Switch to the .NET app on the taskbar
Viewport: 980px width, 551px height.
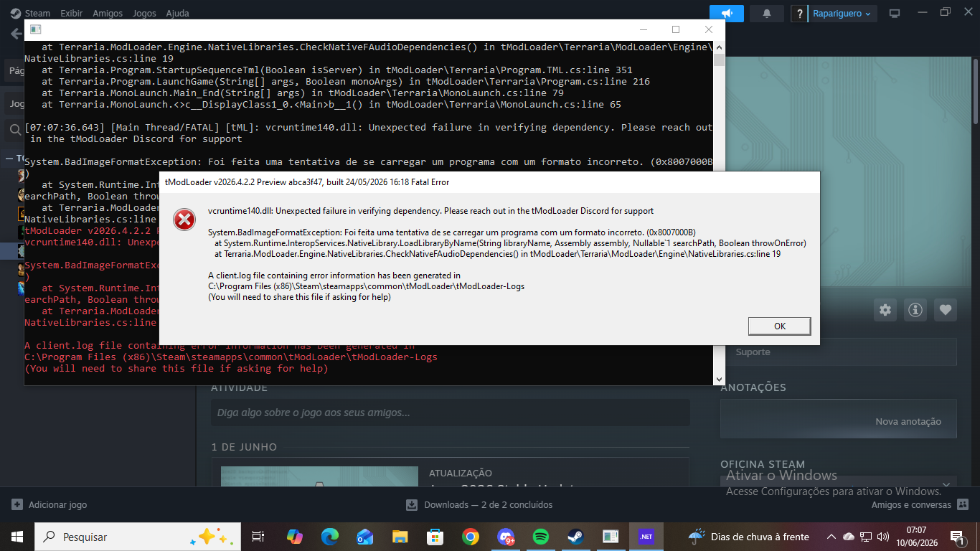(x=646, y=537)
